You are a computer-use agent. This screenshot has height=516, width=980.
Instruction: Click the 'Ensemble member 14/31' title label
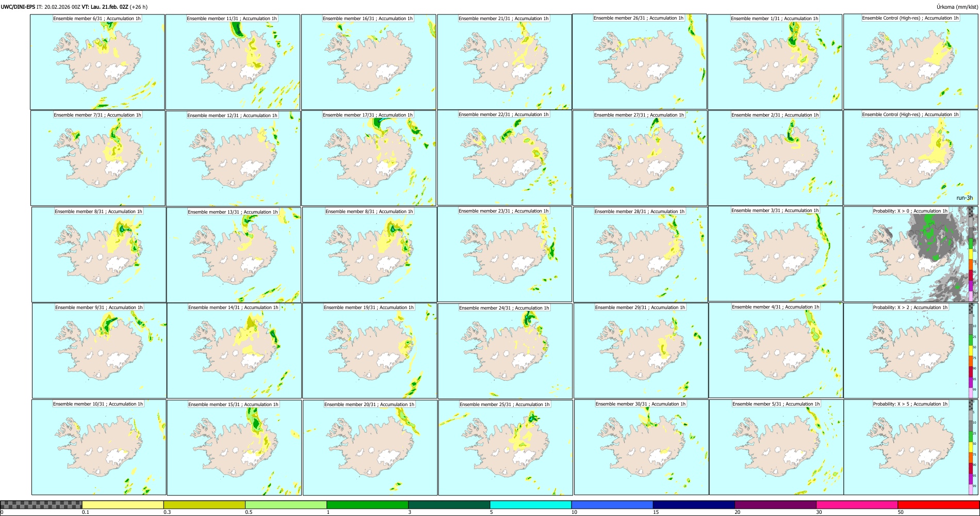coord(233,308)
